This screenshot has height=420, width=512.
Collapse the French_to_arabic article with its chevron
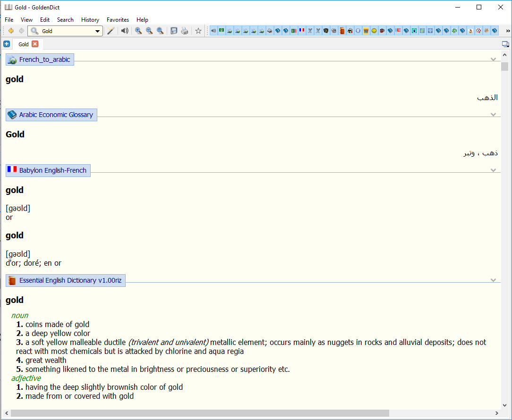click(x=493, y=59)
